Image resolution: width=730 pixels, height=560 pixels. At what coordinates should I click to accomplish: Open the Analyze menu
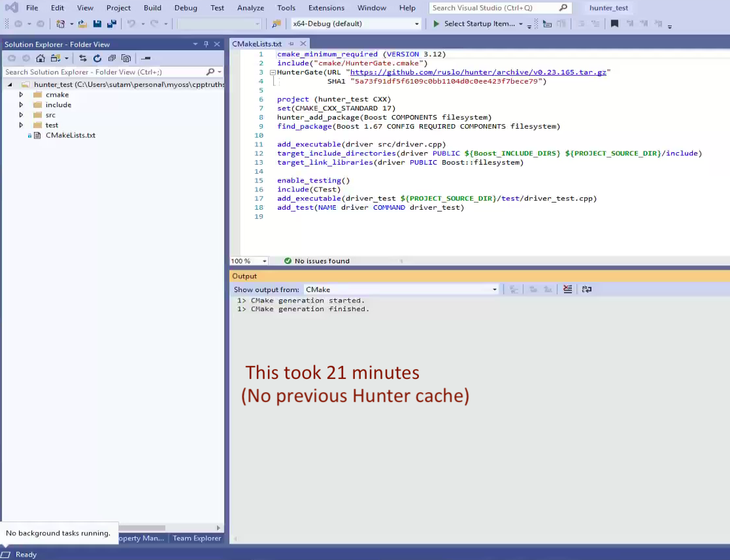click(250, 7)
